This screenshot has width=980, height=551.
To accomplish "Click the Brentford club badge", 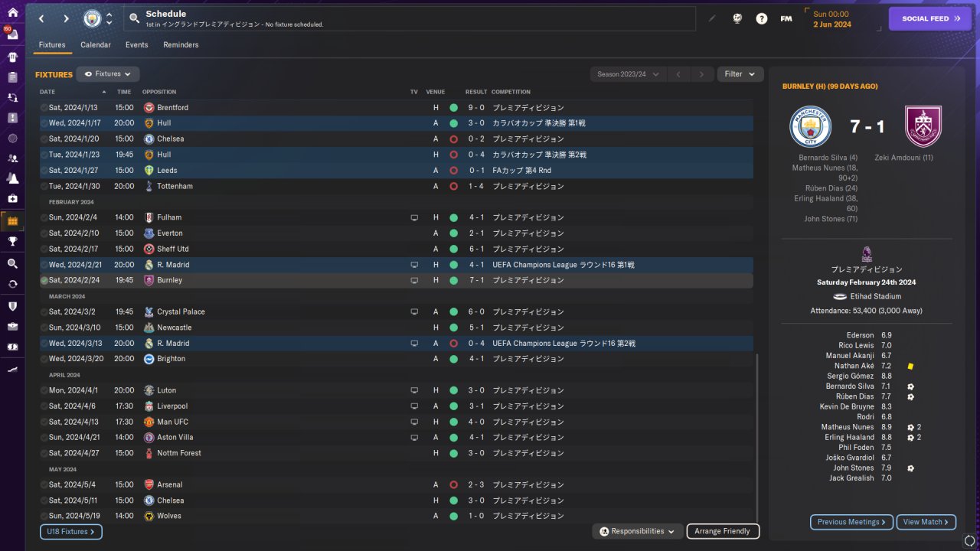I will [x=149, y=108].
